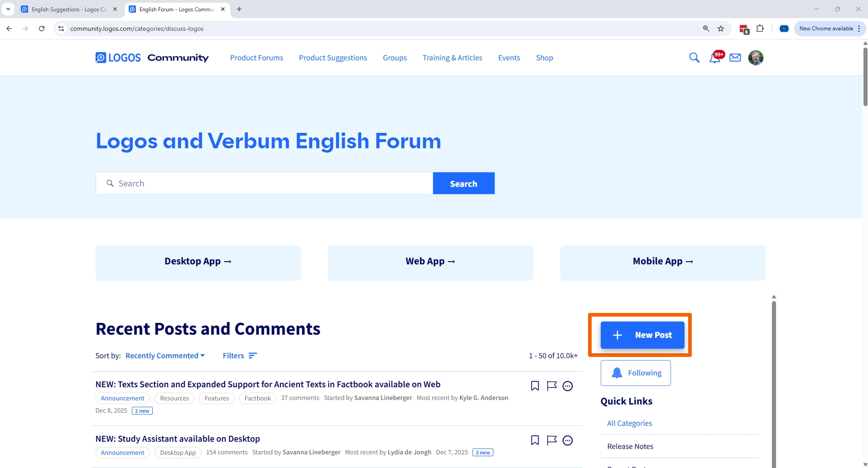The height and width of the screenshot is (468, 868).
Task: Click Announcement tag on Study Assistant post
Action: click(122, 453)
